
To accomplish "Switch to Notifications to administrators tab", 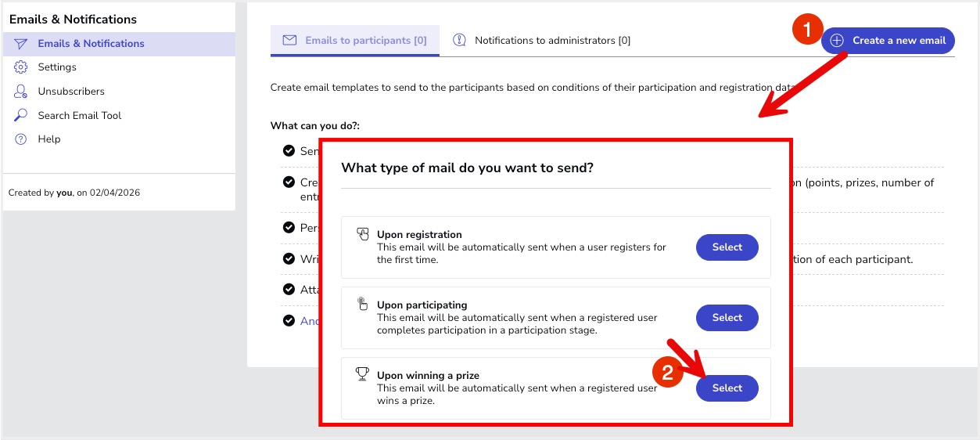I will coord(552,41).
